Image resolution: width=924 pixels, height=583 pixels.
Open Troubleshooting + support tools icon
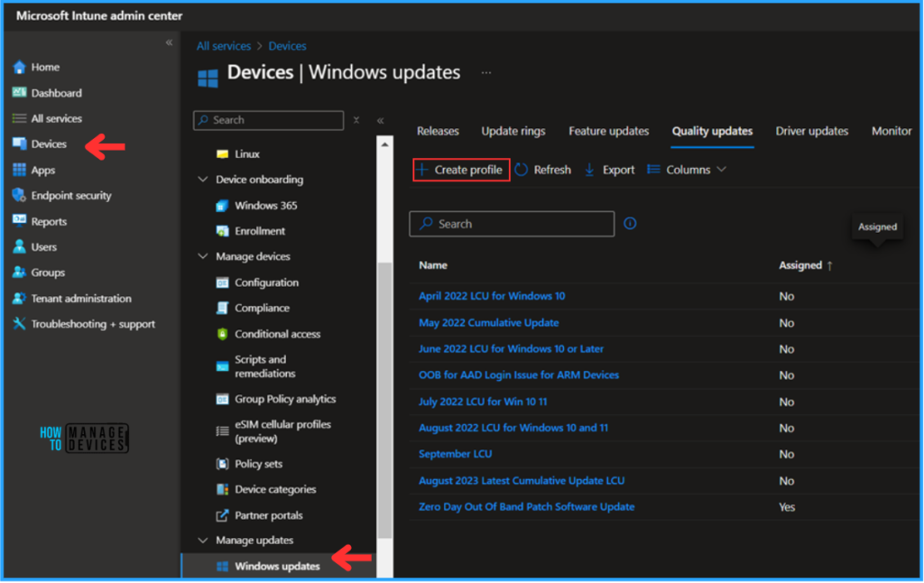coord(20,324)
